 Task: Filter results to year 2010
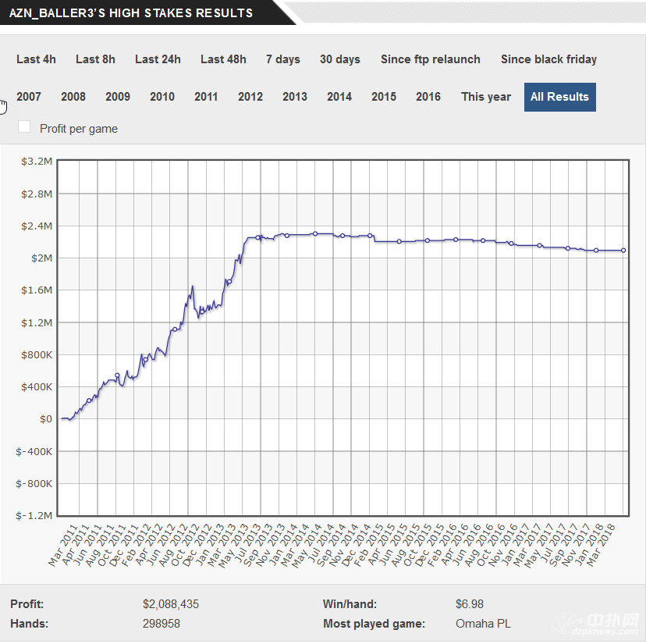tap(162, 97)
